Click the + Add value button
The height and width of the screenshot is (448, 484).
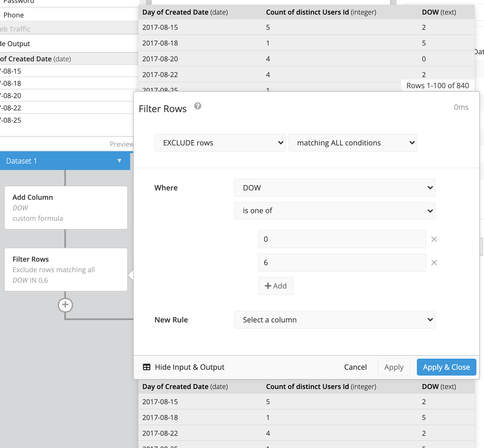point(276,286)
